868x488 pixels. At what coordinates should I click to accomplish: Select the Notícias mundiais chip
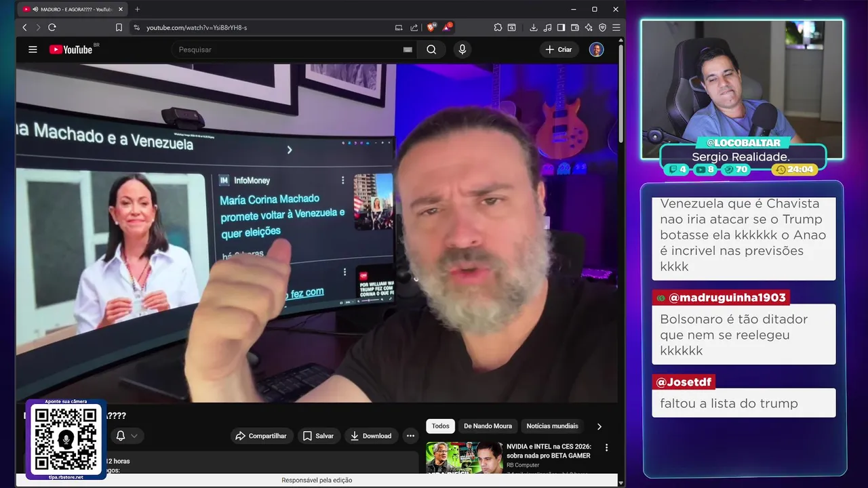pyautogui.click(x=553, y=426)
